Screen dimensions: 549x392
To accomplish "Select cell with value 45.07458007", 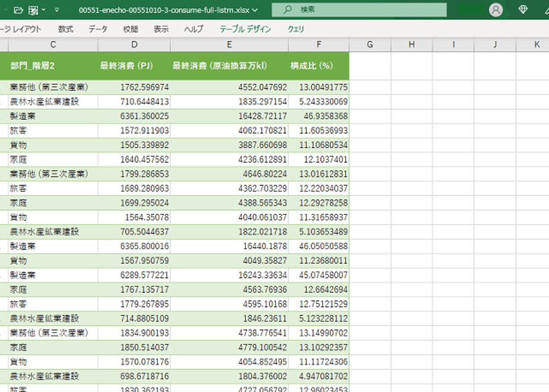I will [318, 275].
